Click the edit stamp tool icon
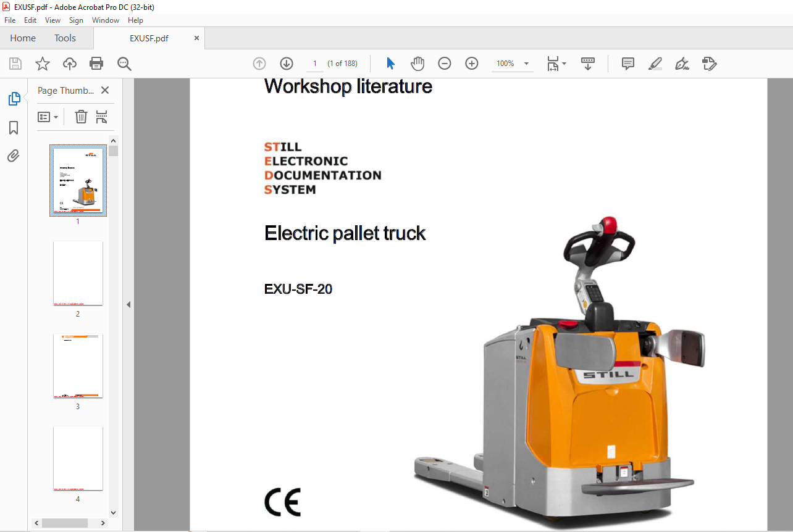Screen dimensions: 793x532 pyautogui.click(x=709, y=64)
